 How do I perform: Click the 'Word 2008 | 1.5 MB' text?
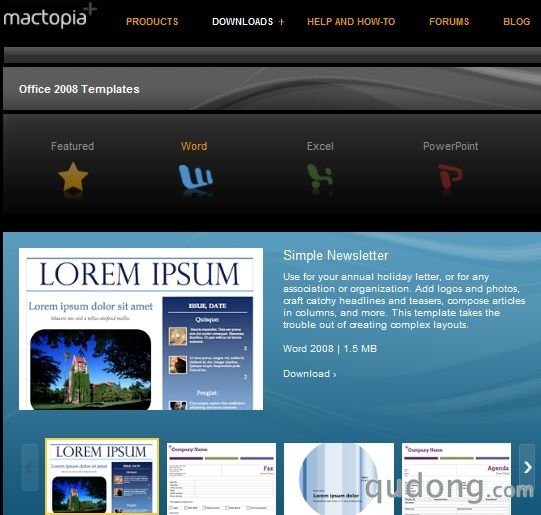coord(330,349)
